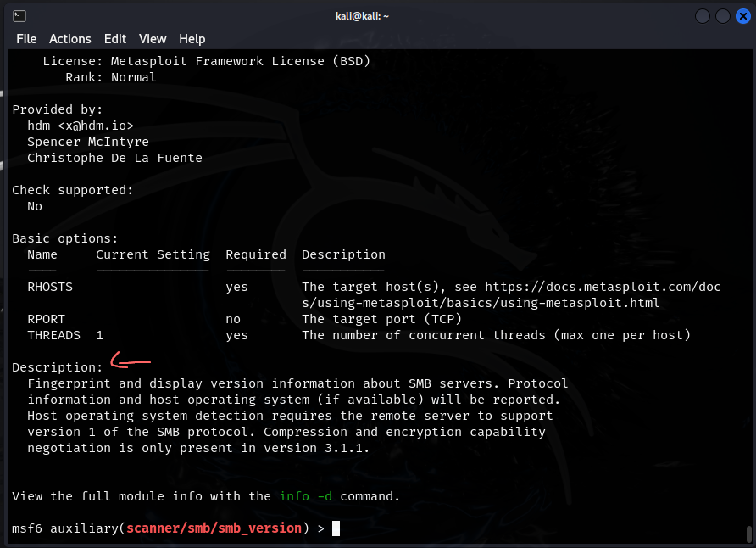Image resolution: width=756 pixels, height=548 pixels.
Task: Open the Actions menu
Action: pos(69,39)
